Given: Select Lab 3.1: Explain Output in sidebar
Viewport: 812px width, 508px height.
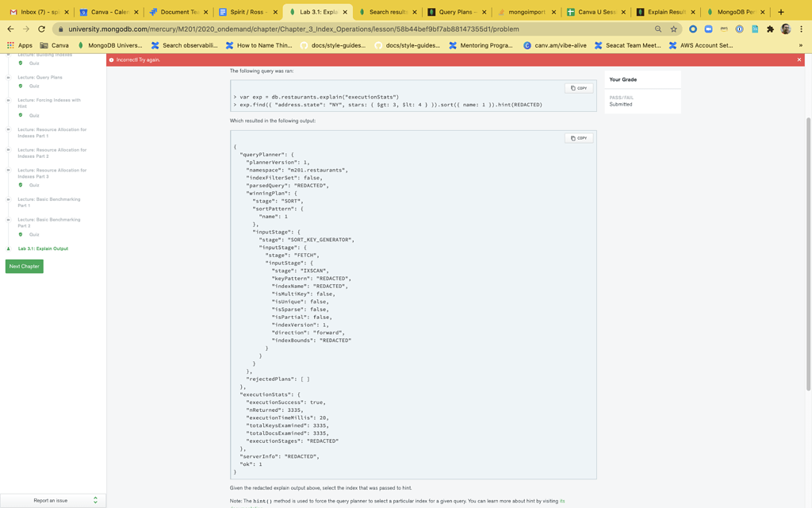Looking at the screenshot, I should click(43, 248).
